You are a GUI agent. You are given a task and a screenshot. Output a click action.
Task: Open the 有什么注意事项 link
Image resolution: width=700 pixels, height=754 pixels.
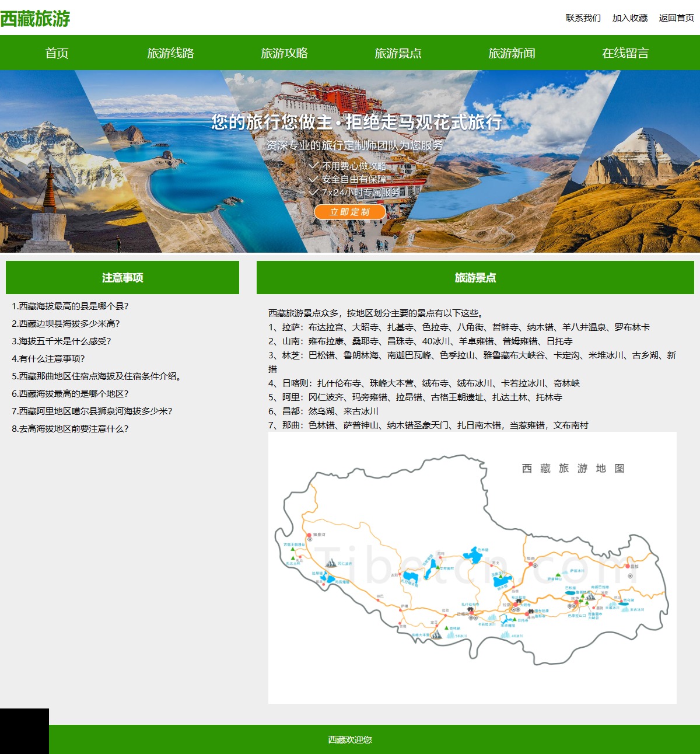click(48, 359)
